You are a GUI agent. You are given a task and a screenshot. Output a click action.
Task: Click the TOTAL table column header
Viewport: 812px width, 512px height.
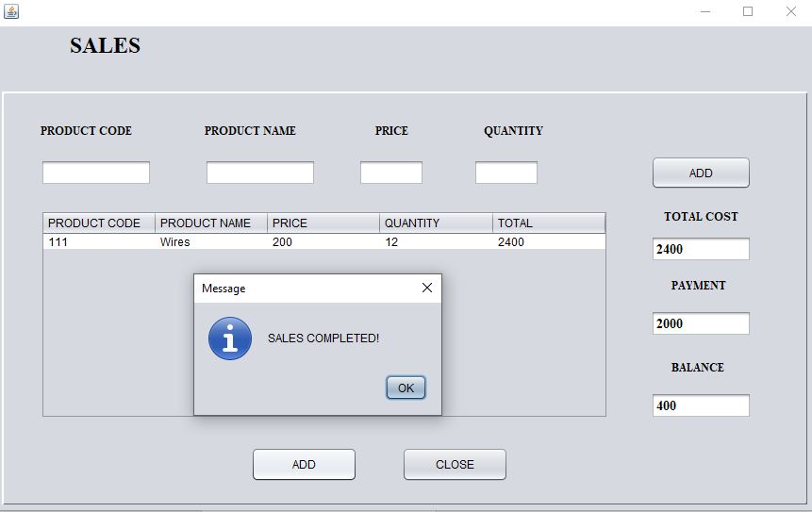549,223
